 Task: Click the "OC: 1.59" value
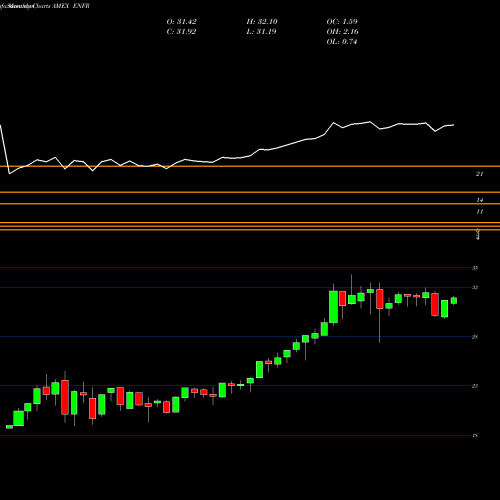tap(342, 22)
